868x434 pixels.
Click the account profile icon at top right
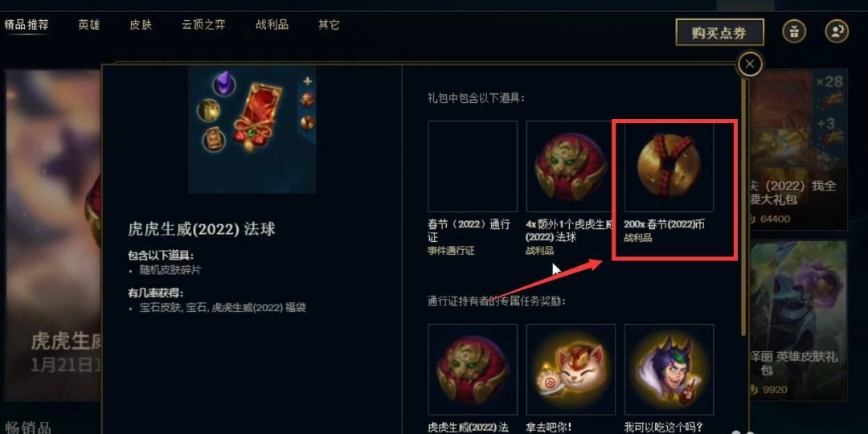pyautogui.click(x=837, y=31)
